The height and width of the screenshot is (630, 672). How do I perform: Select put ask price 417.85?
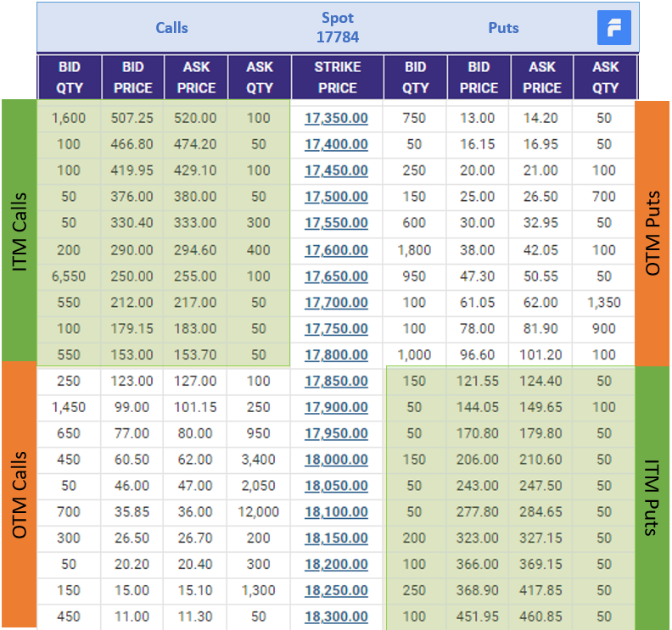[x=540, y=590]
